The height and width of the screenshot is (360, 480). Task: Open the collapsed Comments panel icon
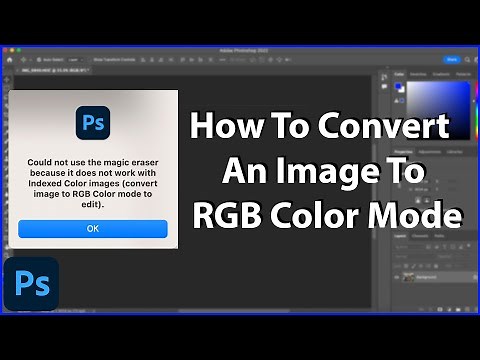point(384,87)
